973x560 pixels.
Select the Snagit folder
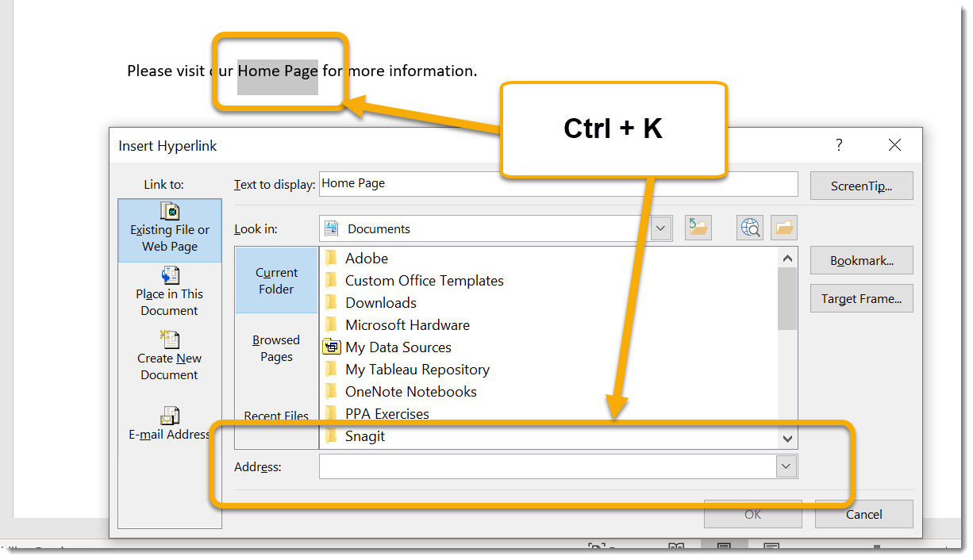tap(365, 436)
